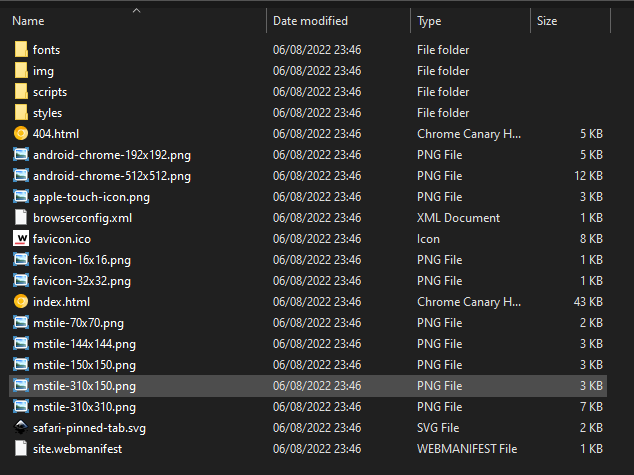
Task: Click the XML Document type cell
Action: tap(459, 218)
